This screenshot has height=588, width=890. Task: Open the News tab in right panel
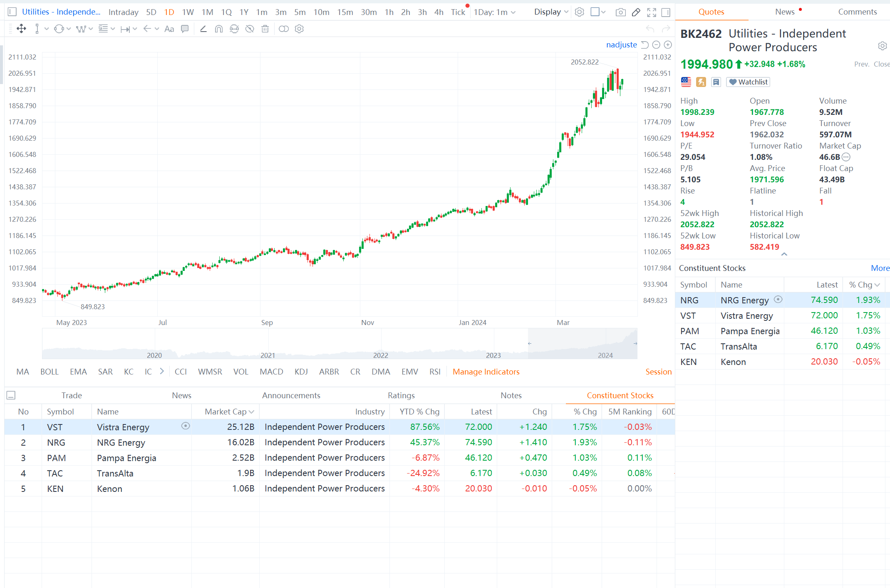pyautogui.click(x=785, y=12)
